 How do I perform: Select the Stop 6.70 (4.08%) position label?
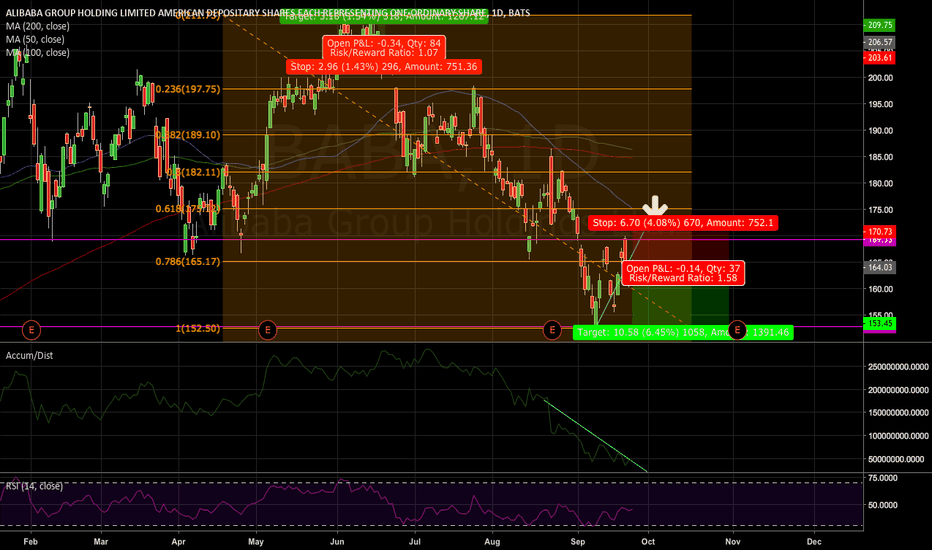click(683, 223)
